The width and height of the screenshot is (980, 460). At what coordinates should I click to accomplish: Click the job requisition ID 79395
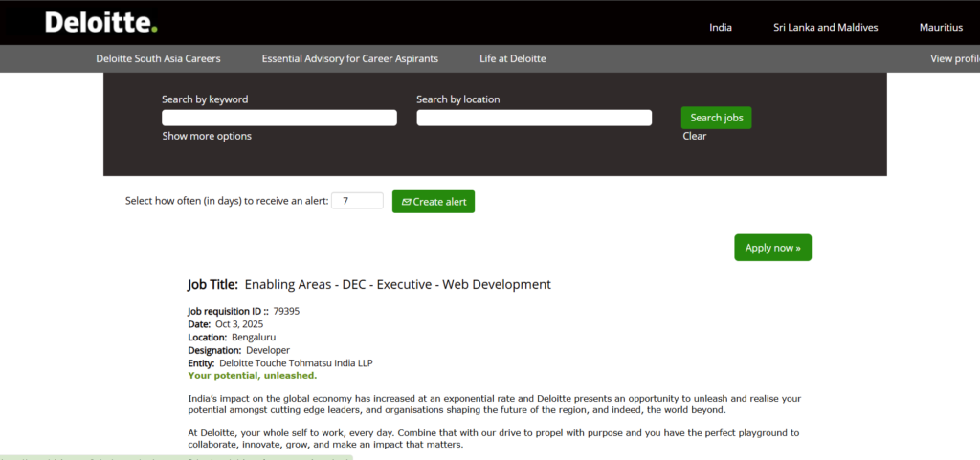[286, 311]
